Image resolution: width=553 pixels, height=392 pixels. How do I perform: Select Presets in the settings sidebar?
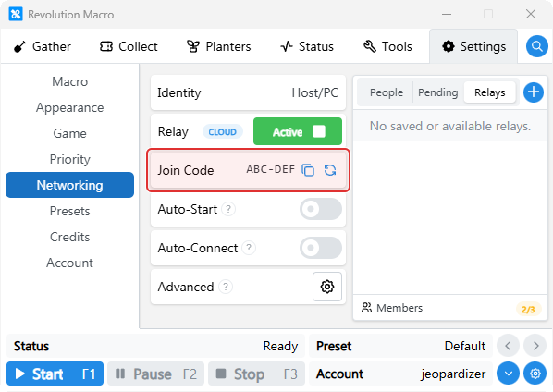[x=70, y=211]
